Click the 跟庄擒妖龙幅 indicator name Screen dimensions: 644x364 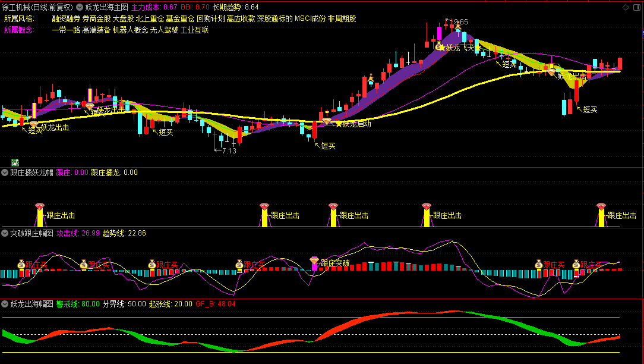[x=31, y=172]
